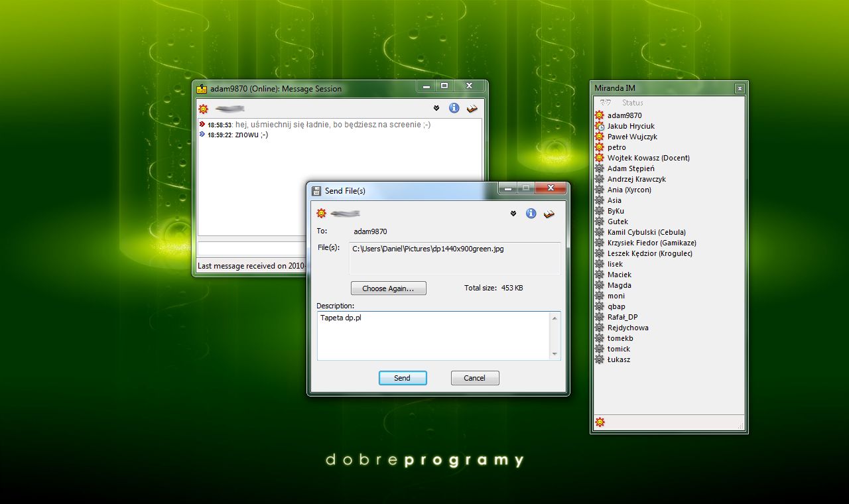849x504 pixels.
Task: Click the 'Last message received' status bar
Action: tap(252, 266)
